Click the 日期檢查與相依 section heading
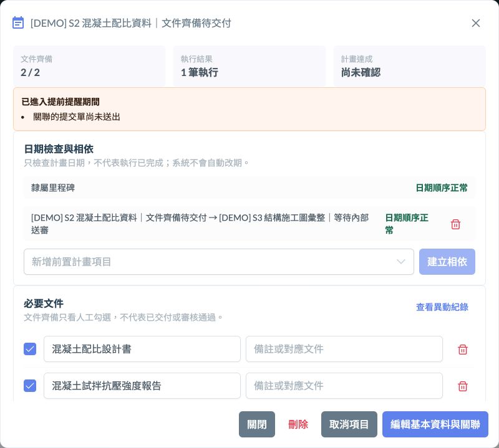499x448 pixels. pyautogui.click(x=59, y=149)
